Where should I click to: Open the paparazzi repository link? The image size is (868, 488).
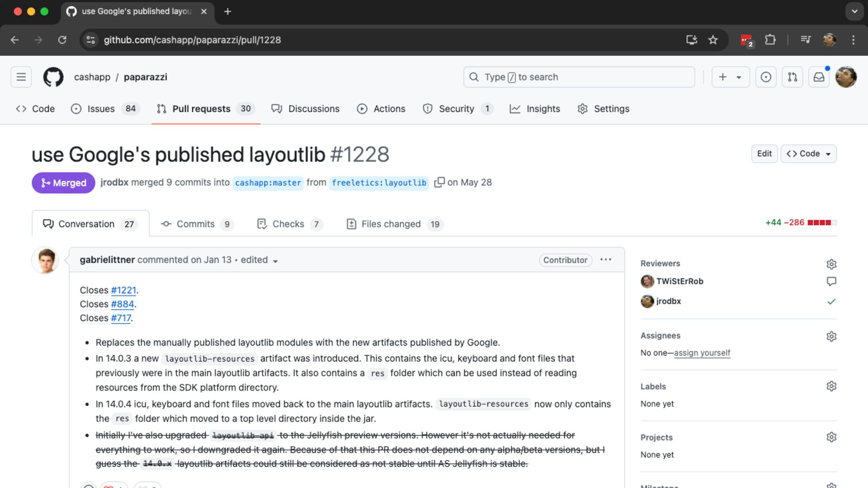click(146, 77)
